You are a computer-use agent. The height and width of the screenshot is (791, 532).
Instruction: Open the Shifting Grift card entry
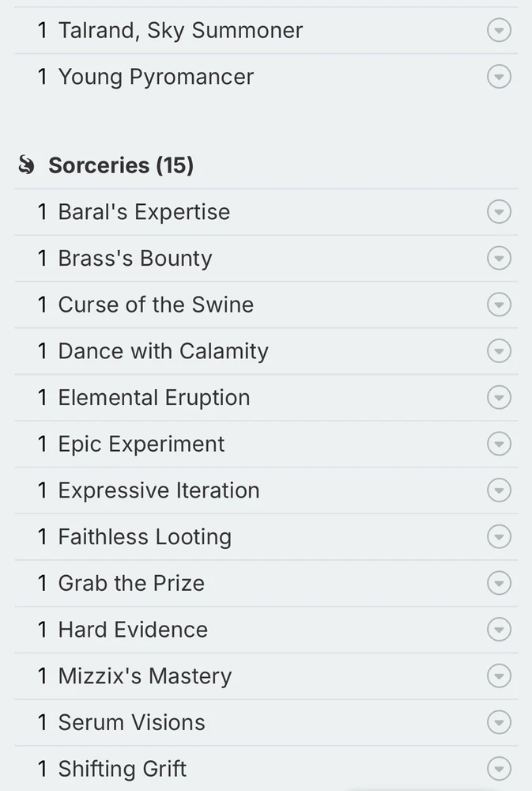[123, 769]
